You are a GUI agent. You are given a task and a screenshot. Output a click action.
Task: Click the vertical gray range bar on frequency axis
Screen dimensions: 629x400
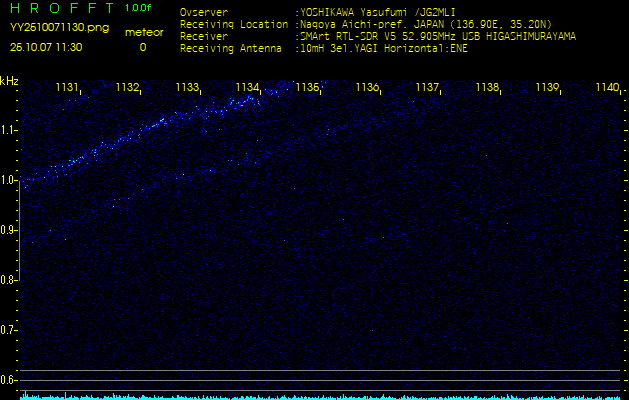(20, 230)
